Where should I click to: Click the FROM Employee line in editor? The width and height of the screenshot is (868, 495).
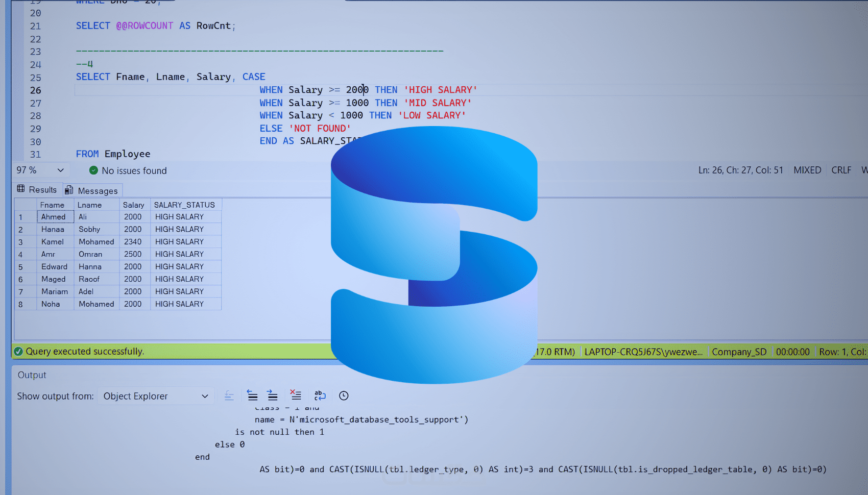pos(113,154)
